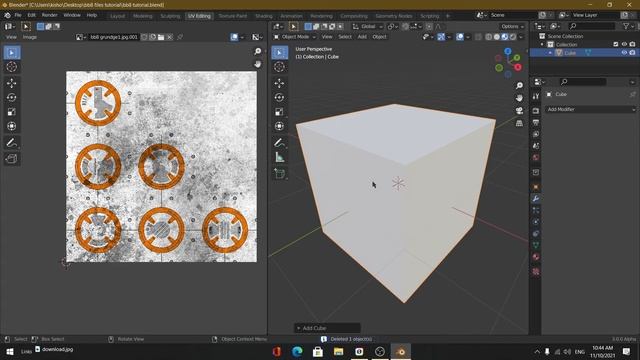The image size is (640, 360).
Task: Select the 3D viewport Move tool
Action: (280, 83)
